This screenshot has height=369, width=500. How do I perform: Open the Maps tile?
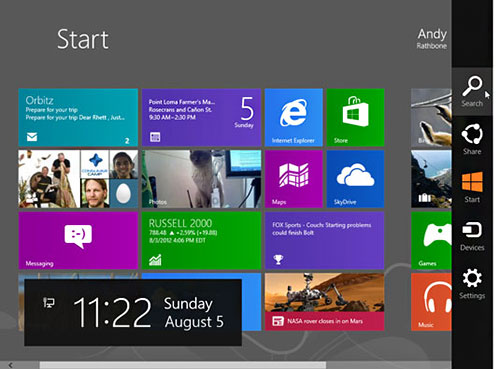(x=294, y=179)
